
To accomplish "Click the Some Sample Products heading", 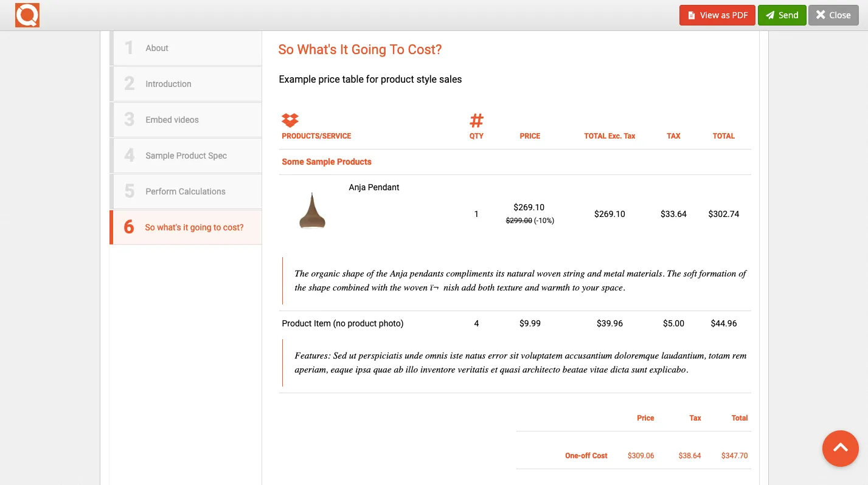I will 327,162.
